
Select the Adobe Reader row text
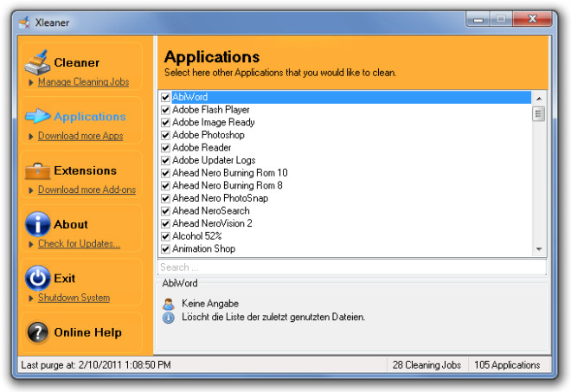coord(202,148)
